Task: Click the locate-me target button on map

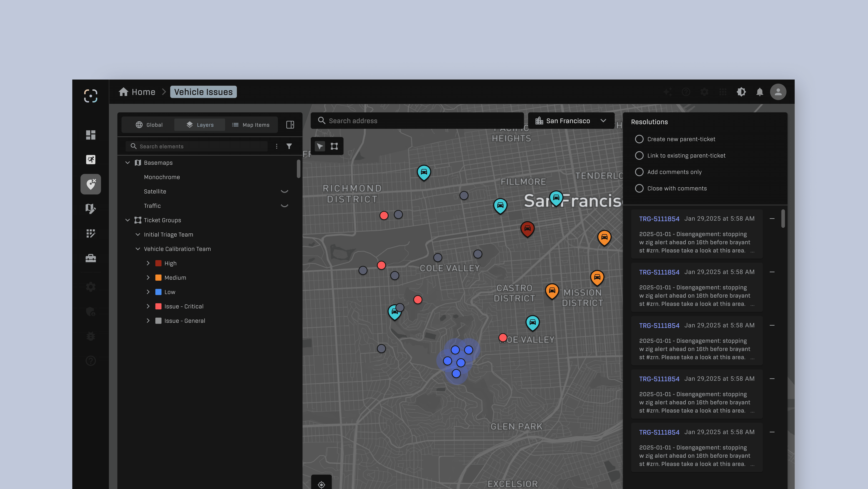Action: (x=321, y=485)
